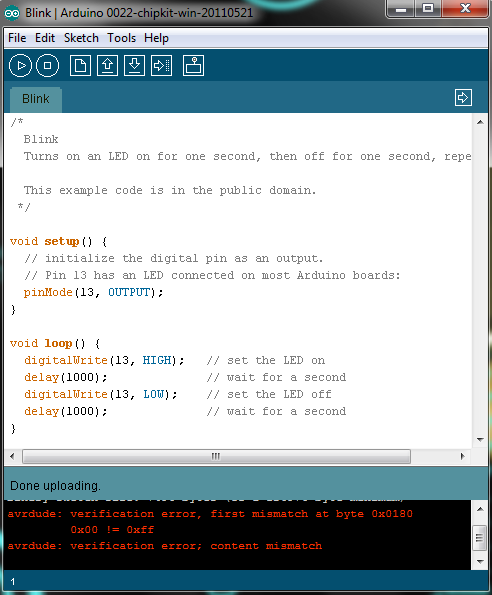Close the Arduino window
This screenshot has height=595, width=492.
point(465,8)
